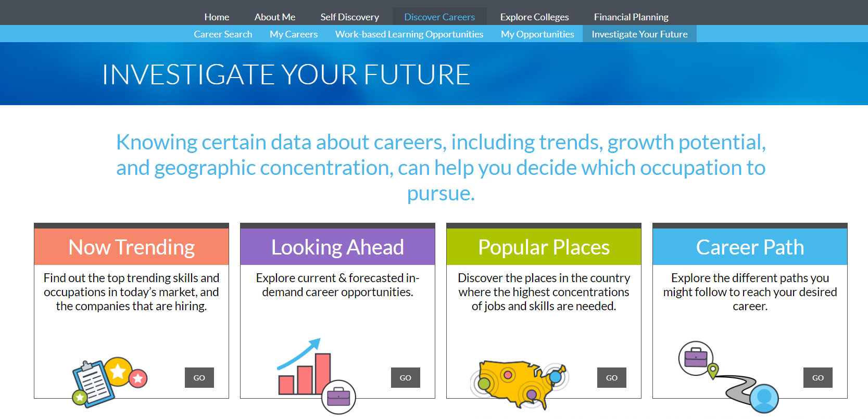This screenshot has height=419, width=868.
Task: Select the About Me navigation item
Action: [275, 17]
